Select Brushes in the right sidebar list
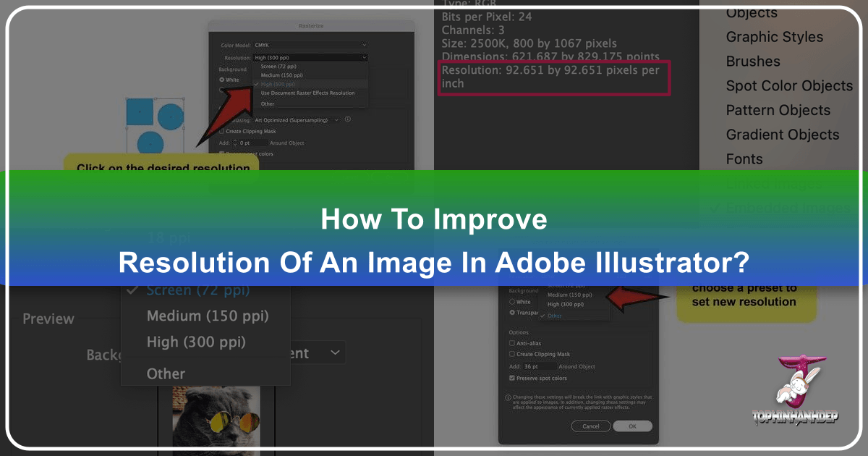The width and height of the screenshot is (868, 456). pyautogui.click(x=752, y=61)
